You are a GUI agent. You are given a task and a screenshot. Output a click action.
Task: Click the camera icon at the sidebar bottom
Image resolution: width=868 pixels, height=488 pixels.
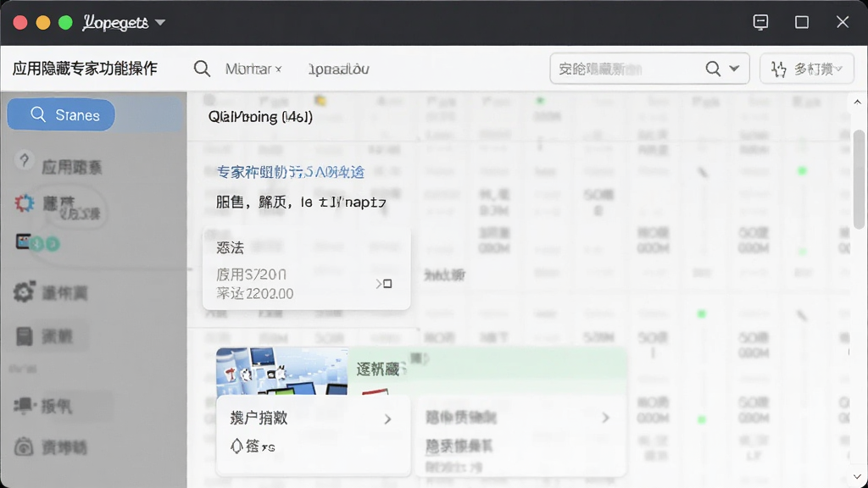coord(24,446)
